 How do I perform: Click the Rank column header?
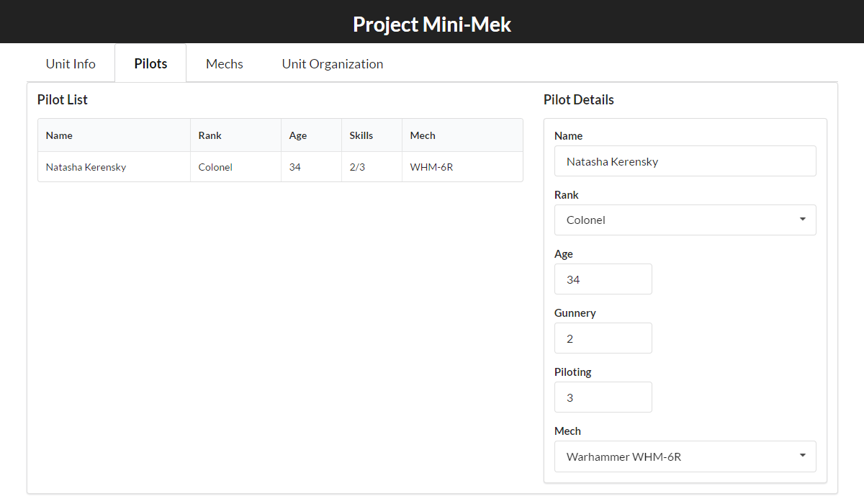point(210,135)
